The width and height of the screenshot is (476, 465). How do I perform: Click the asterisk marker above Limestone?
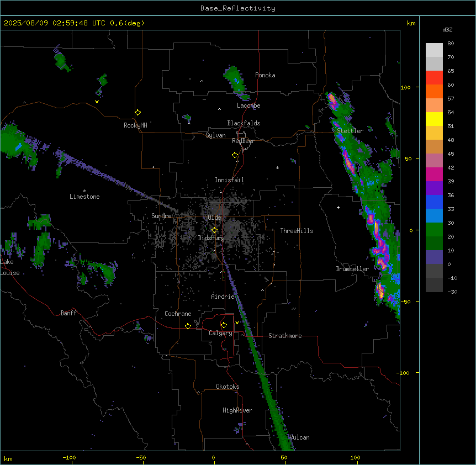(84, 191)
